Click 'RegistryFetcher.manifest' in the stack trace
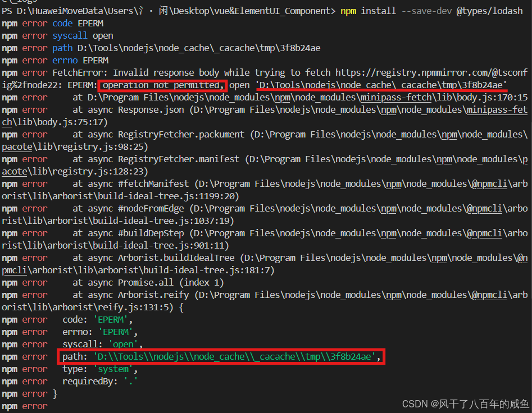Image resolution: width=532 pixels, height=413 pixels. click(x=179, y=159)
